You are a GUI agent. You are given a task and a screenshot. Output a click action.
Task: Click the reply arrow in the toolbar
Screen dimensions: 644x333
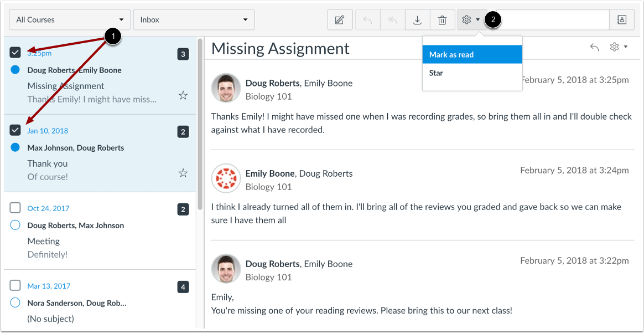367,20
